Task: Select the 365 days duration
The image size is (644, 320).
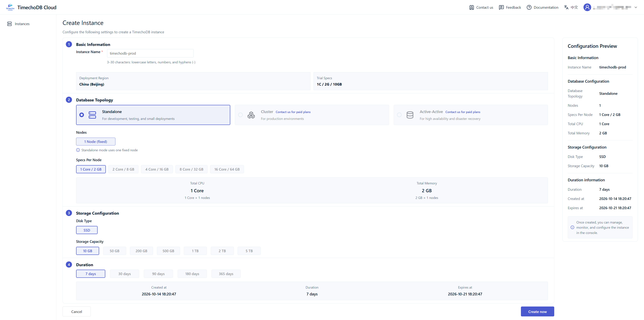Action: pyautogui.click(x=226, y=274)
